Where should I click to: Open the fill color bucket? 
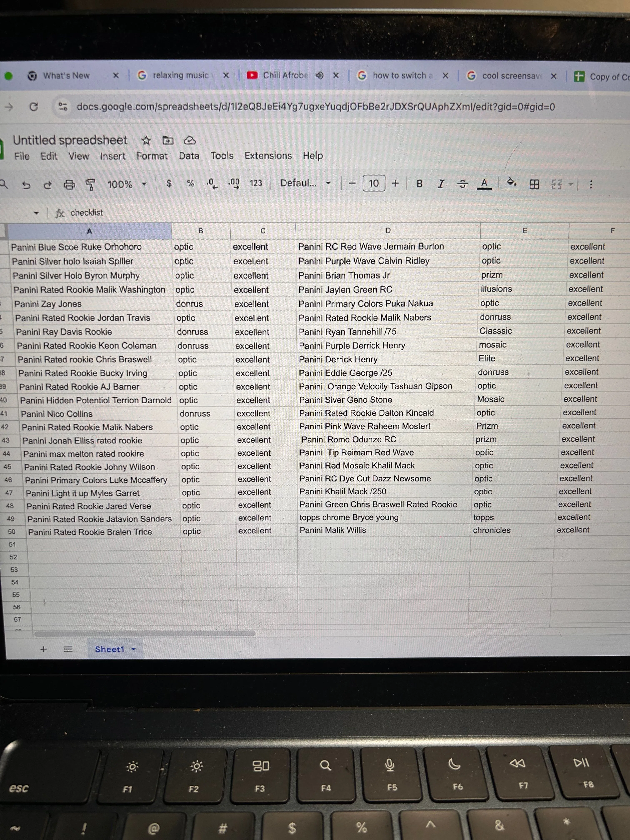click(511, 183)
